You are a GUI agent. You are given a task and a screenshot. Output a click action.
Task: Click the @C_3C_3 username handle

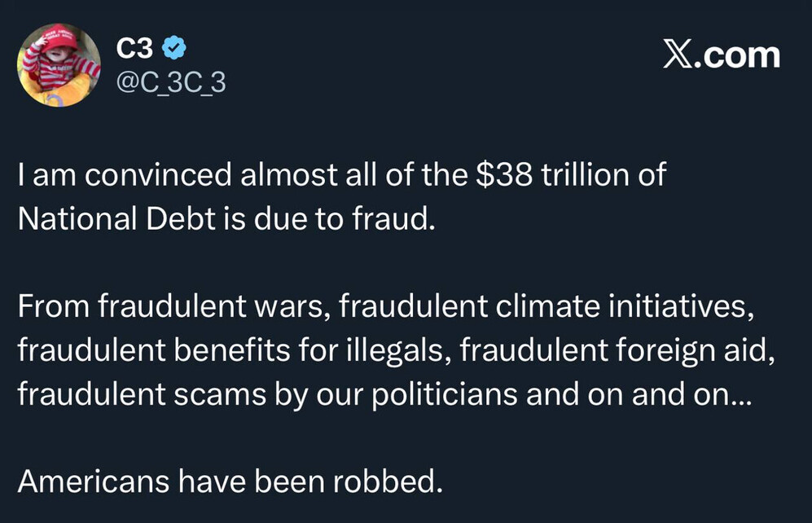point(171,82)
